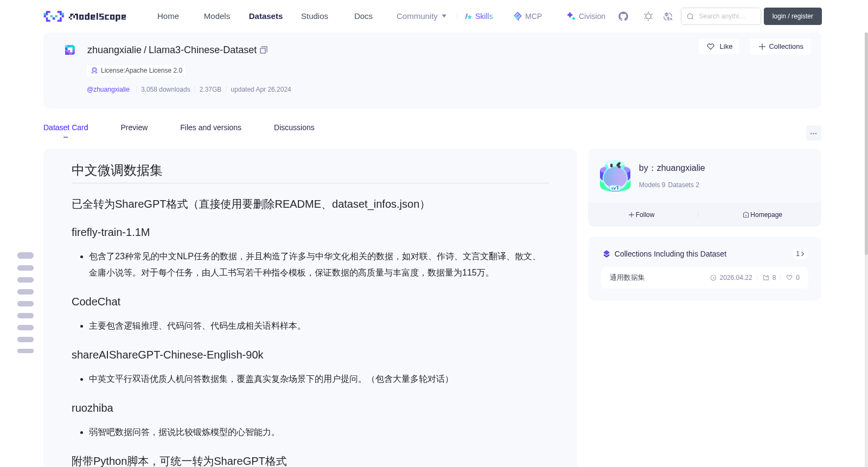Screen dimensions: 868x467
Task: Jump to first outline marker in sidebar
Action: (25, 255)
